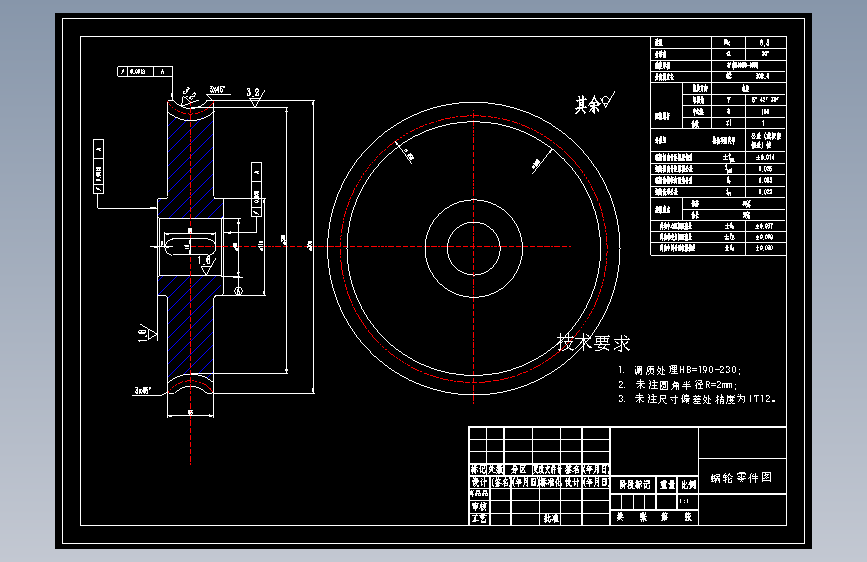Screen dimensions: 867x562
Task: Click the vertical tolerance frame left of the hub
Action: [x=98, y=166]
